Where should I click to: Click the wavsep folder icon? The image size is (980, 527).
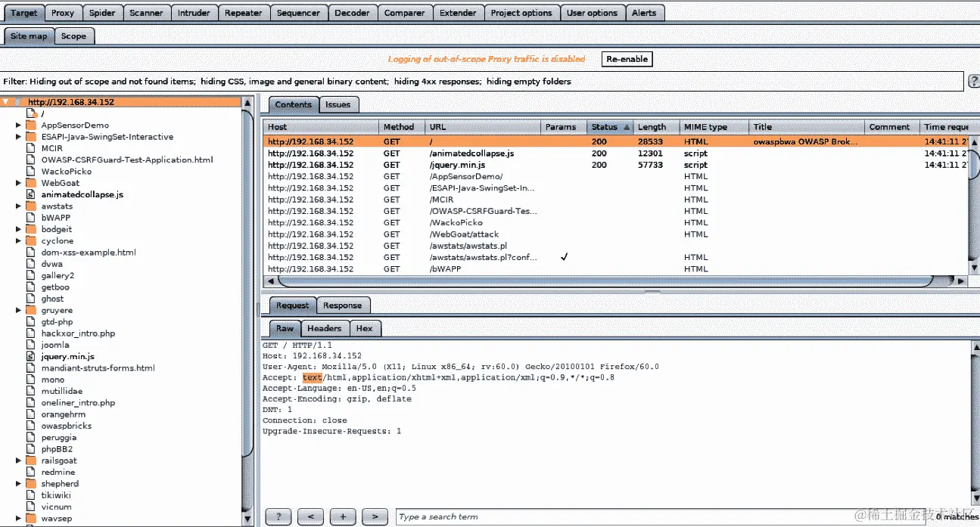(x=31, y=519)
